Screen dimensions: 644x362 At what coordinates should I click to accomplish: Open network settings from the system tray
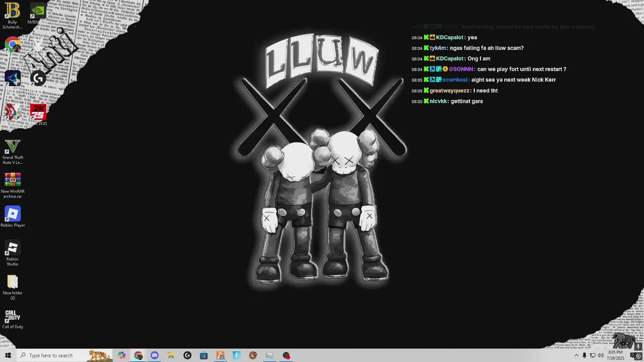tap(593, 355)
